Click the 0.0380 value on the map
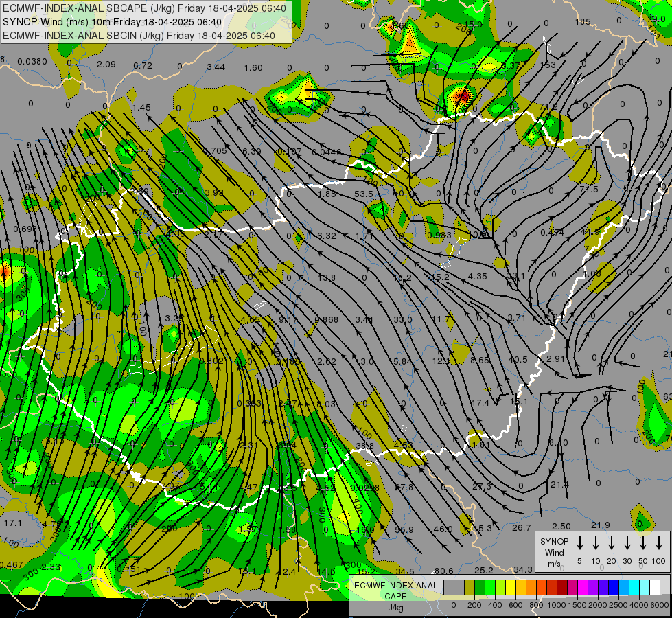This screenshot has height=618, width=672. coord(32,62)
